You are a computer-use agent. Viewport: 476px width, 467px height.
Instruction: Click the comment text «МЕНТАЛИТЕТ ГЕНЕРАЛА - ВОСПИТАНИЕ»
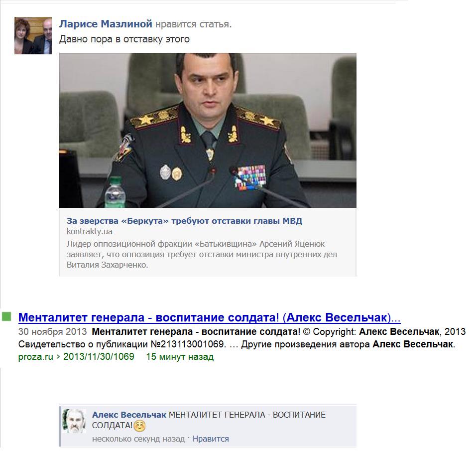tap(247, 415)
